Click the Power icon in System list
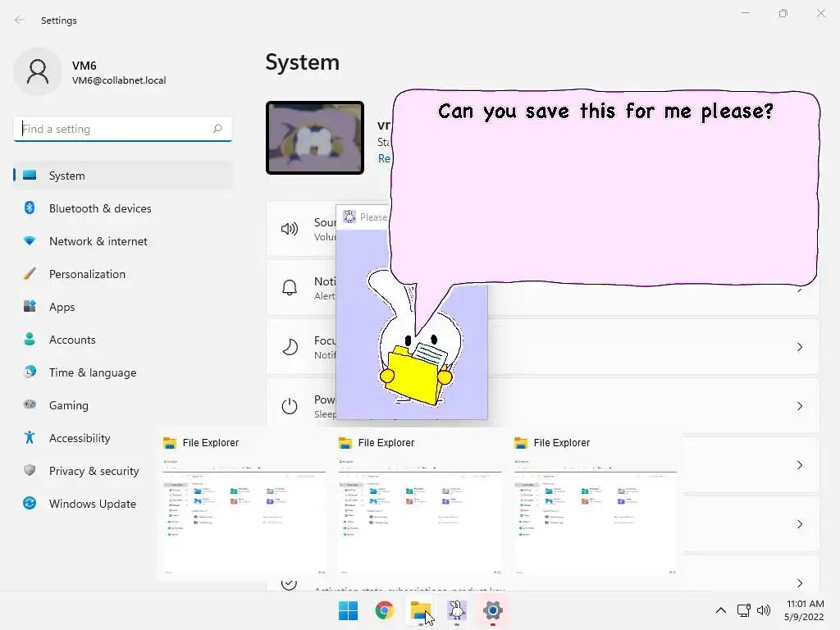 tap(290, 406)
